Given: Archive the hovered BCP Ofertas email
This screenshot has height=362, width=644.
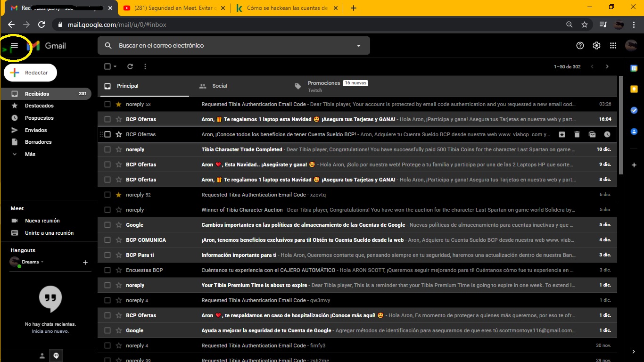Looking at the screenshot, I should tap(562, 134).
